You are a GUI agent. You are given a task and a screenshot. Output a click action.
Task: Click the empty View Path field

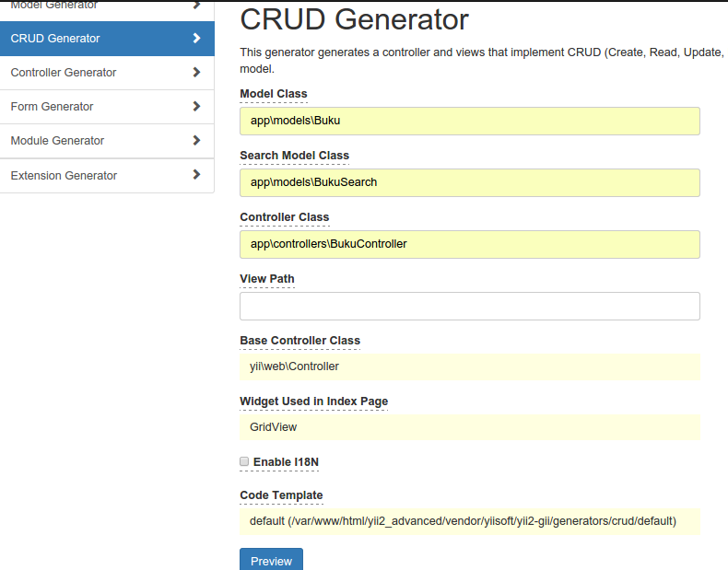click(x=470, y=306)
